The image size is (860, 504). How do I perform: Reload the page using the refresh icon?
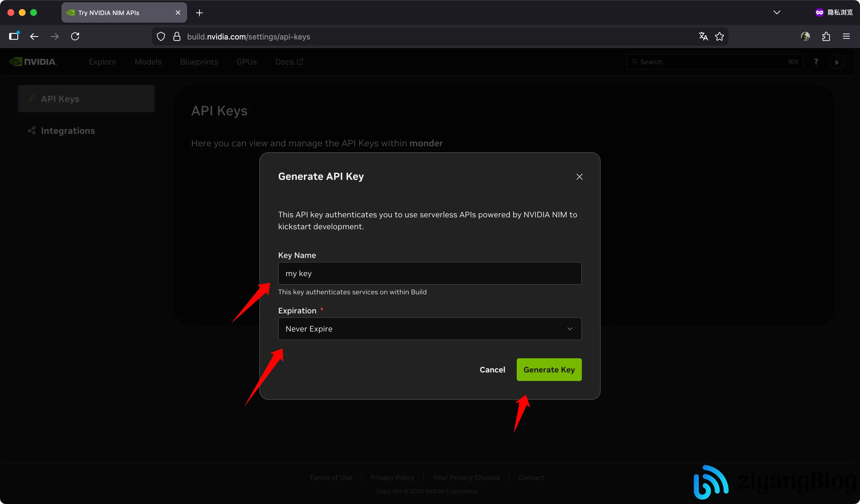75,36
